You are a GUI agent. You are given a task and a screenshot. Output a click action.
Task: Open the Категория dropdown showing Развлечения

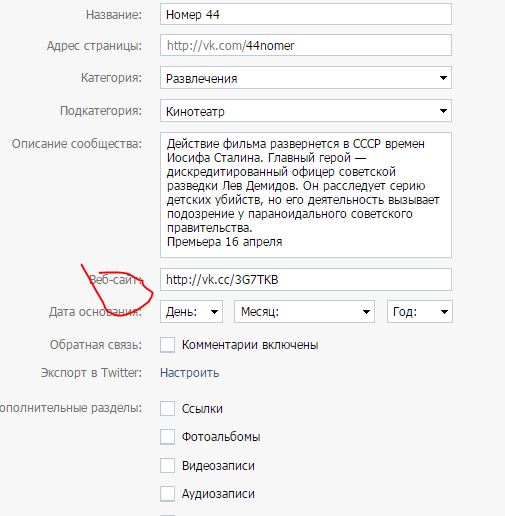(306, 78)
